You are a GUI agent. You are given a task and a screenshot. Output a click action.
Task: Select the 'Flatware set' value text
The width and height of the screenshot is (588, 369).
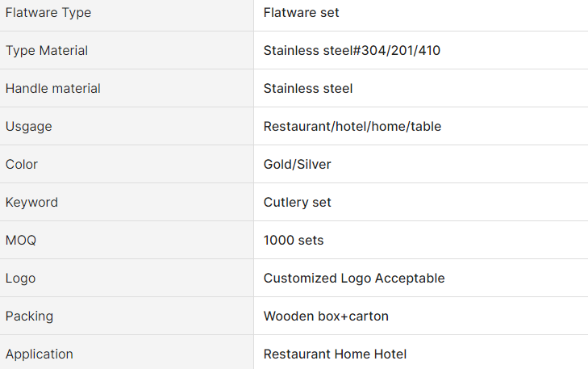[301, 13]
